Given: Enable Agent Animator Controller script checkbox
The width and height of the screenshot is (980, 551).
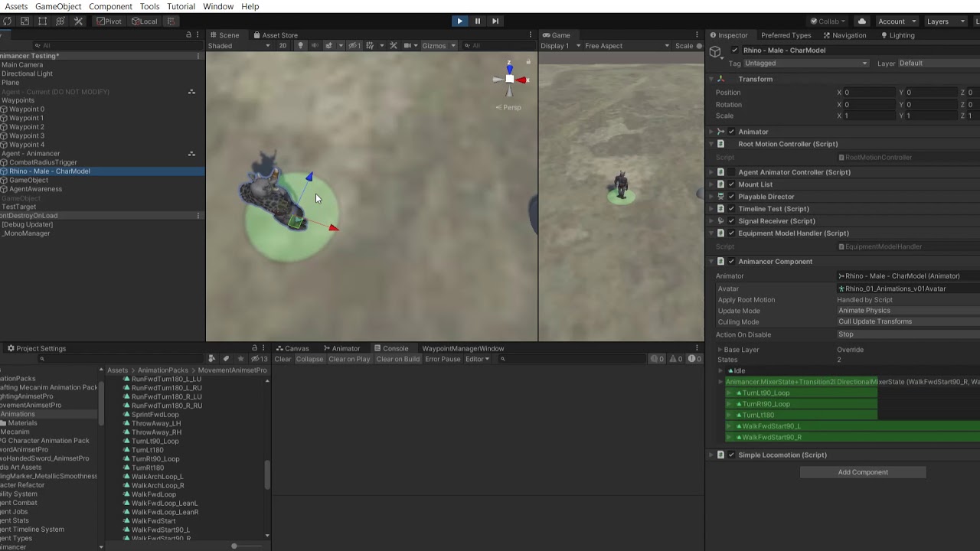Looking at the screenshot, I should click(731, 172).
